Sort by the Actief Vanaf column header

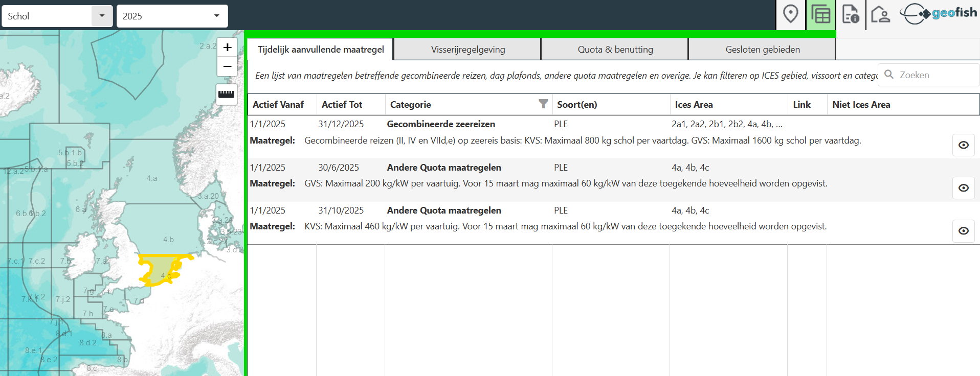coord(278,105)
